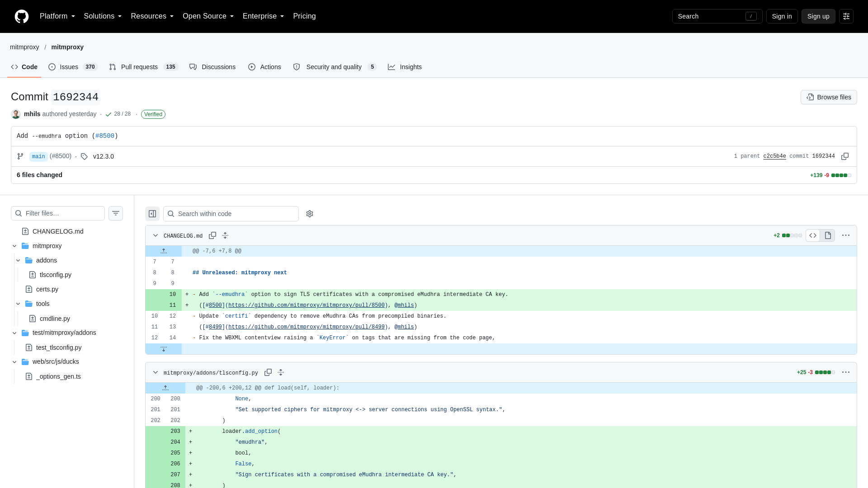Click the header Search box
Image resolution: width=868 pixels, height=488 pixels.
pyautogui.click(x=717, y=16)
